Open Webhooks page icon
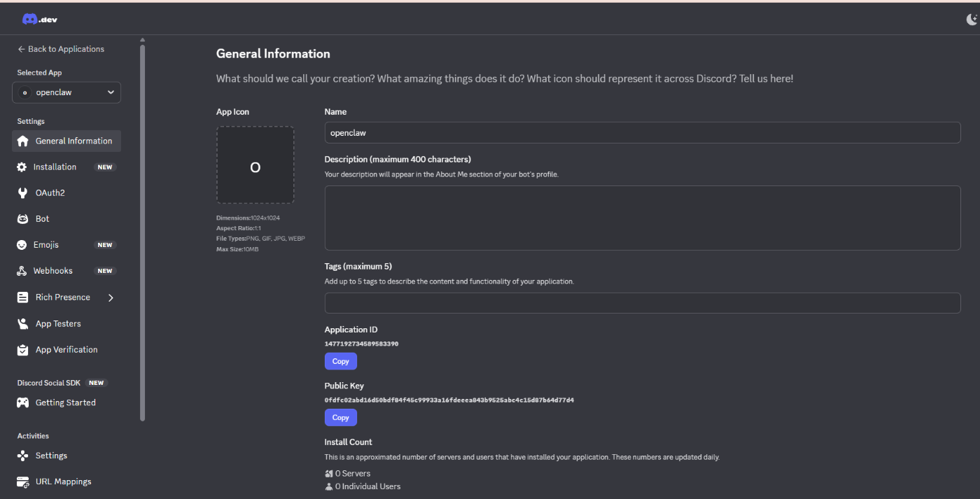Image resolution: width=980 pixels, height=499 pixels. pyautogui.click(x=22, y=271)
